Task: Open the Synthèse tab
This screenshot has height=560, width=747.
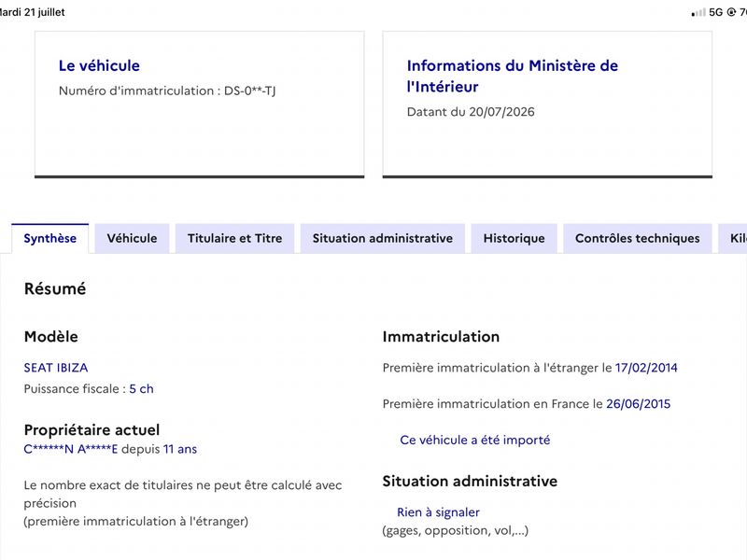Action: [50, 238]
